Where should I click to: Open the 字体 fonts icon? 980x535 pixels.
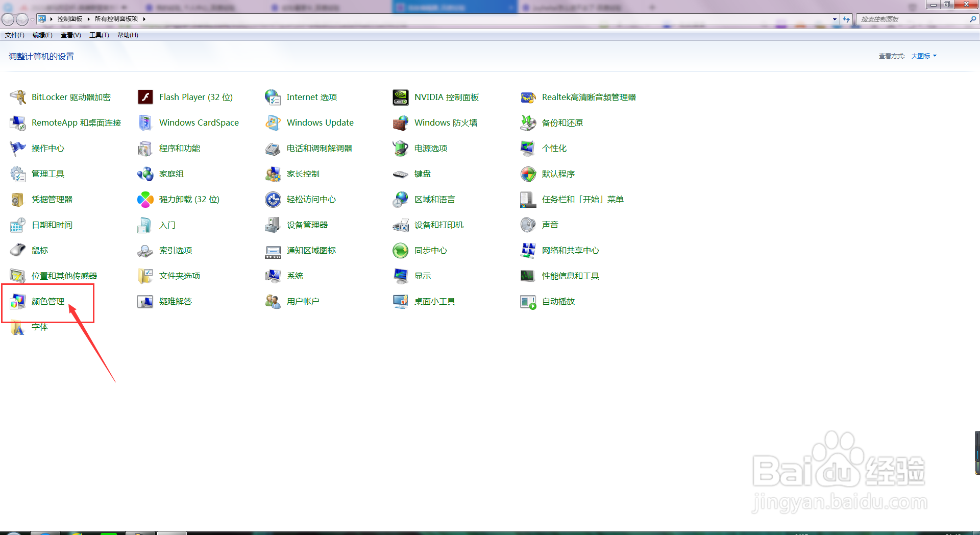(x=18, y=327)
